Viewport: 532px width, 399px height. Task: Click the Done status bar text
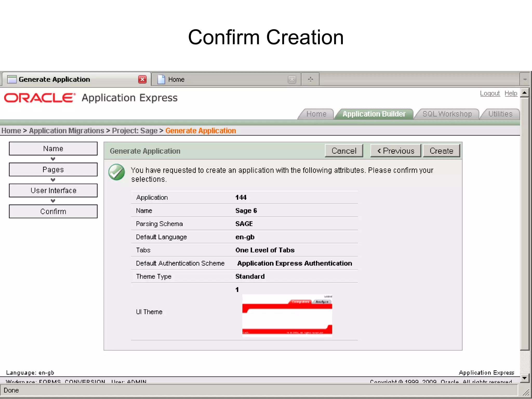[11, 390]
